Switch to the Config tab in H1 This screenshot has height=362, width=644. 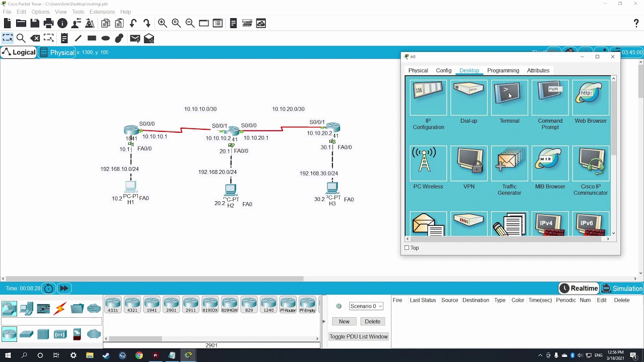coord(444,70)
